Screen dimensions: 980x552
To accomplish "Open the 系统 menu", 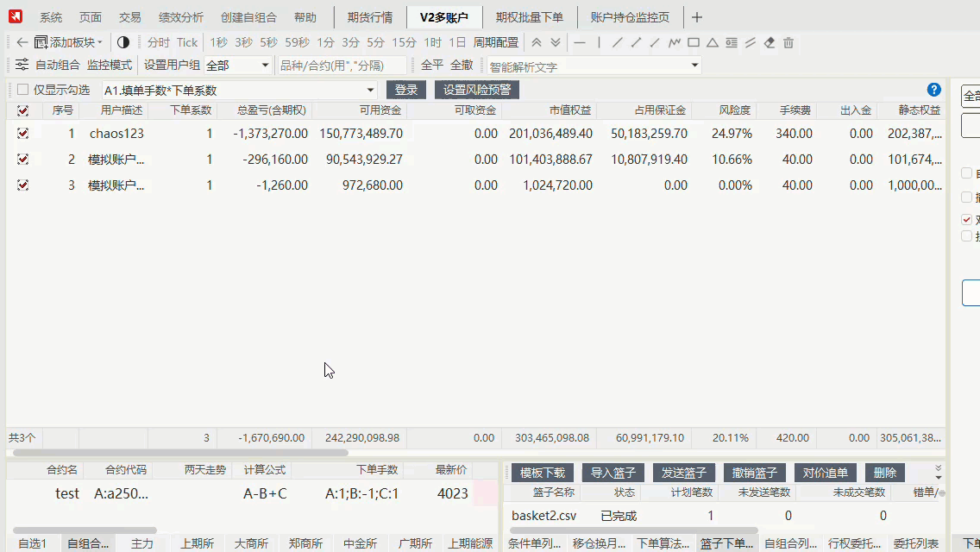I will pos(49,16).
